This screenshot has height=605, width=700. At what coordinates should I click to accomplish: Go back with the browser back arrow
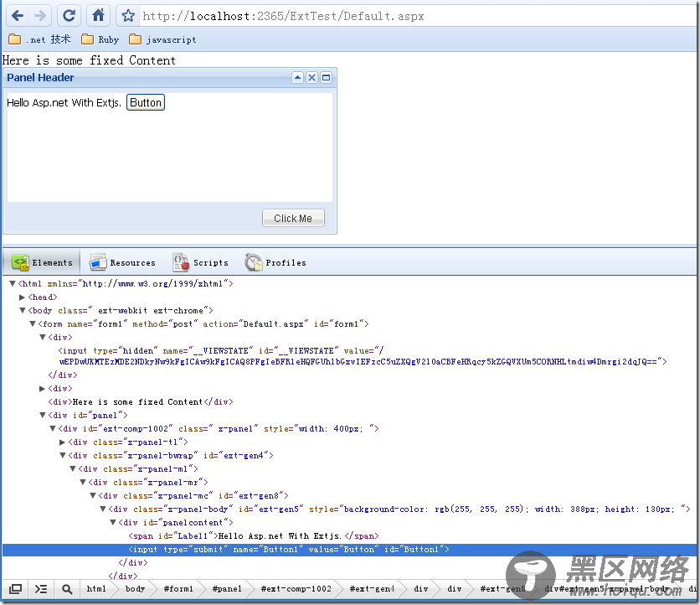tap(18, 16)
